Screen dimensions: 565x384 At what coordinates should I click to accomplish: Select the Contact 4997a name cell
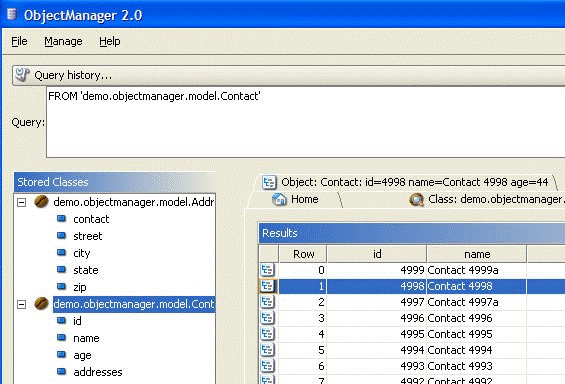[476, 302]
